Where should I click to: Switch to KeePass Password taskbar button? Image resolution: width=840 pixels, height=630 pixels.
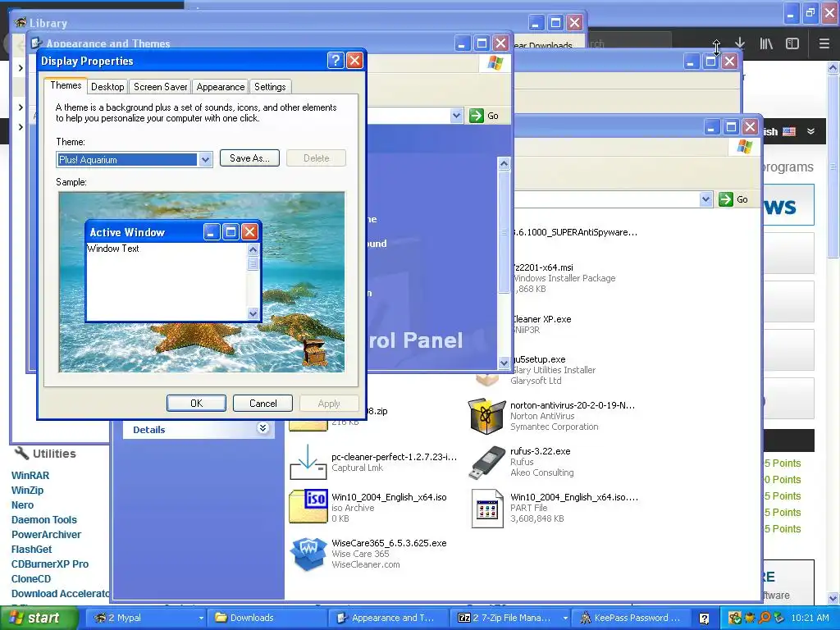coord(632,618)
